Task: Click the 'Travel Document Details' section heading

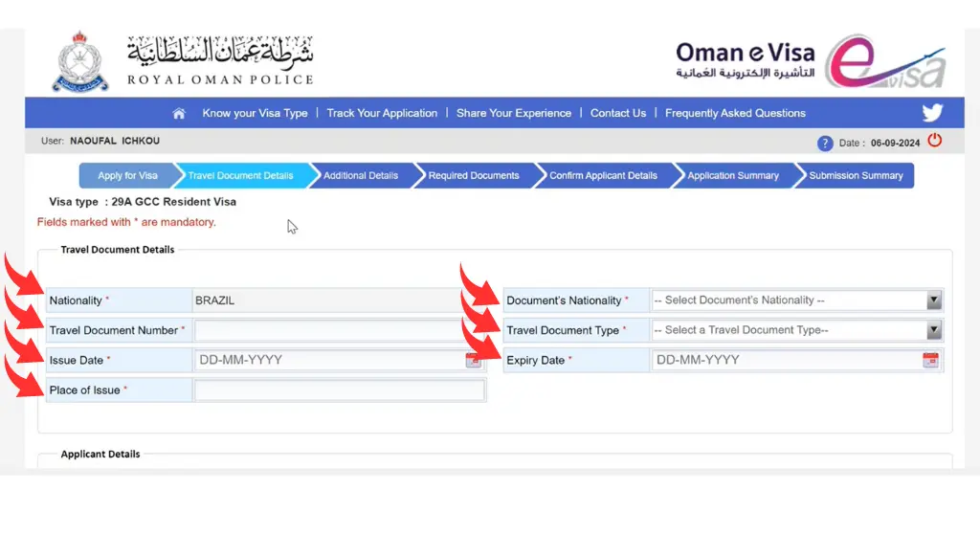Action: tap(118, 250)
